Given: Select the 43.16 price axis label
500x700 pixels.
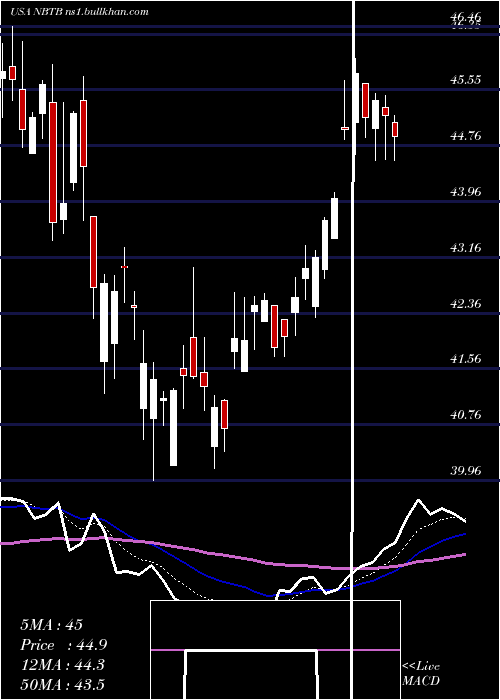Looking at the screenshot, I should (466, 247).
